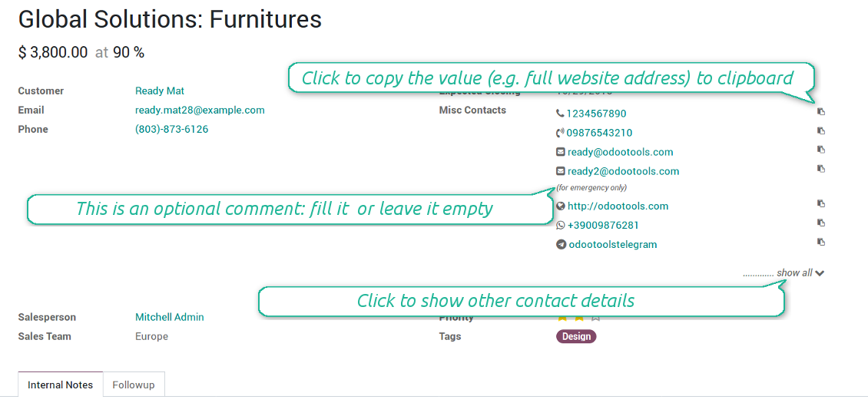Select the purple Design tag
The image size is (868, 416).
576,336
